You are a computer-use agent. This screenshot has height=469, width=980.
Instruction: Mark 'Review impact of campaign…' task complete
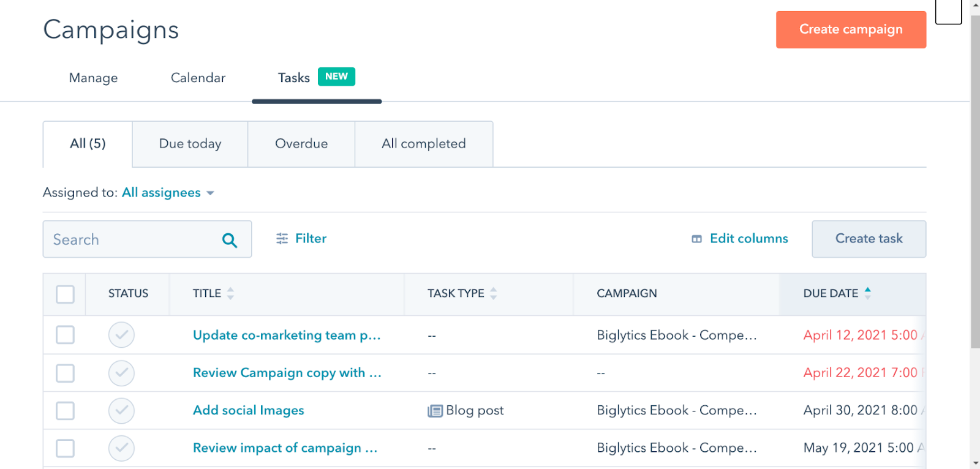[x=121, y=448]
